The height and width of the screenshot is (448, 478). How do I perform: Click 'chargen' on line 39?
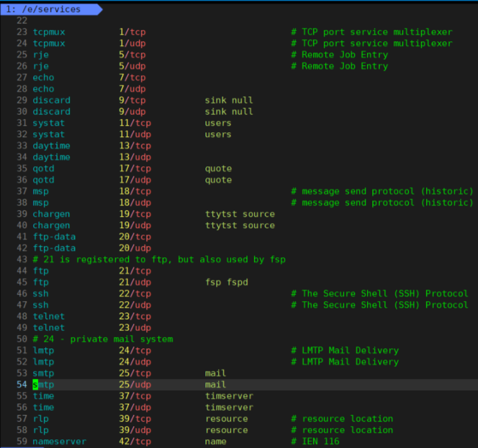point(51,214)
